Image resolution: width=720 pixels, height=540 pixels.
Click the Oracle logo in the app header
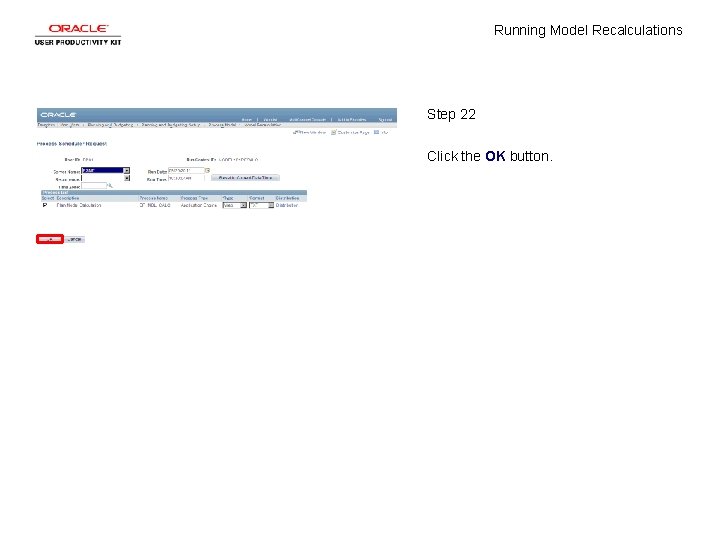tap(58, 114)
